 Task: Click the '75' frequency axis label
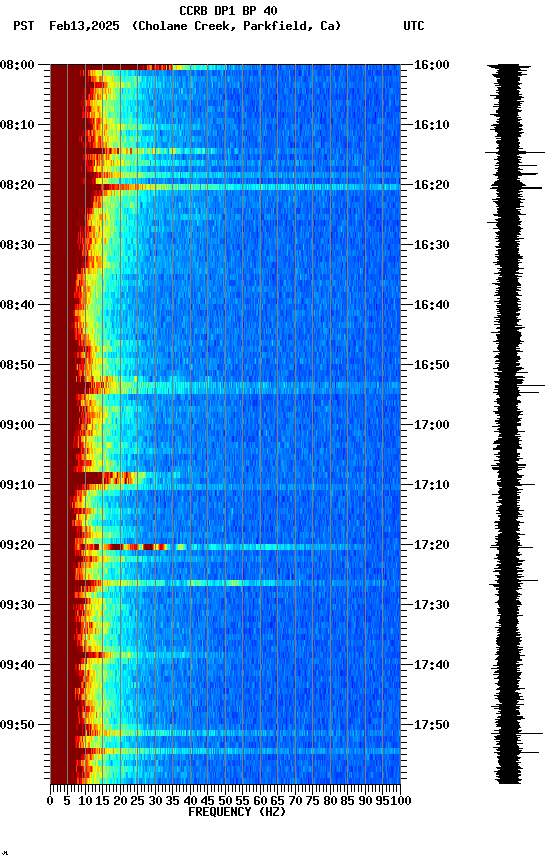[312, 802]
